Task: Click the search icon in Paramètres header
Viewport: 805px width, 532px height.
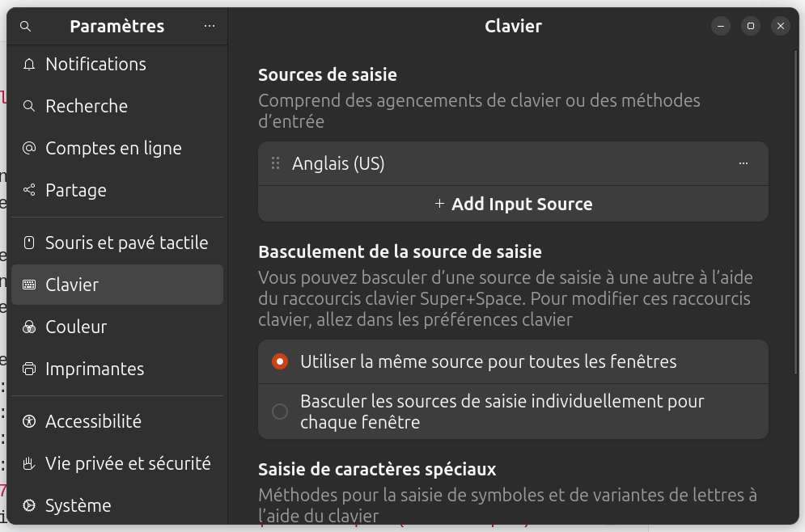Action: click(25, 27)
